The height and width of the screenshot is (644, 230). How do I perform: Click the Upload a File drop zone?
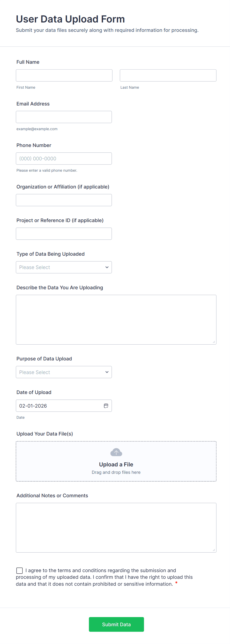(x=116, y=461)
